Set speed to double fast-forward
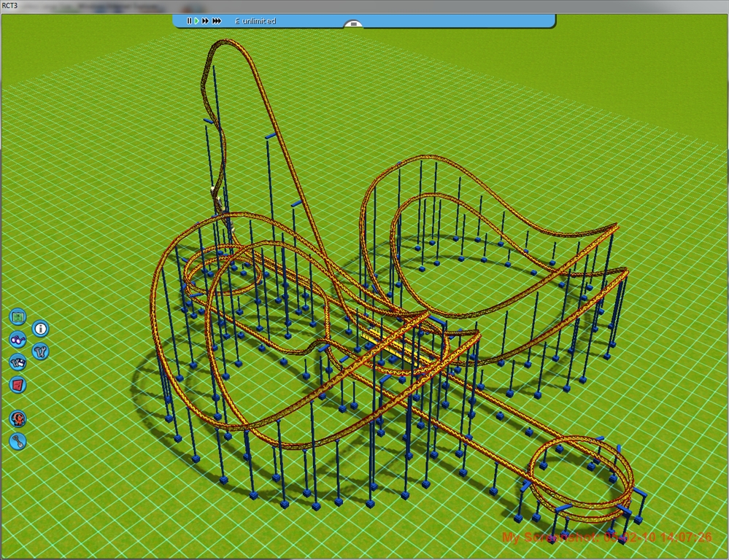The image size is (729, 560). (x=206, y=21)
